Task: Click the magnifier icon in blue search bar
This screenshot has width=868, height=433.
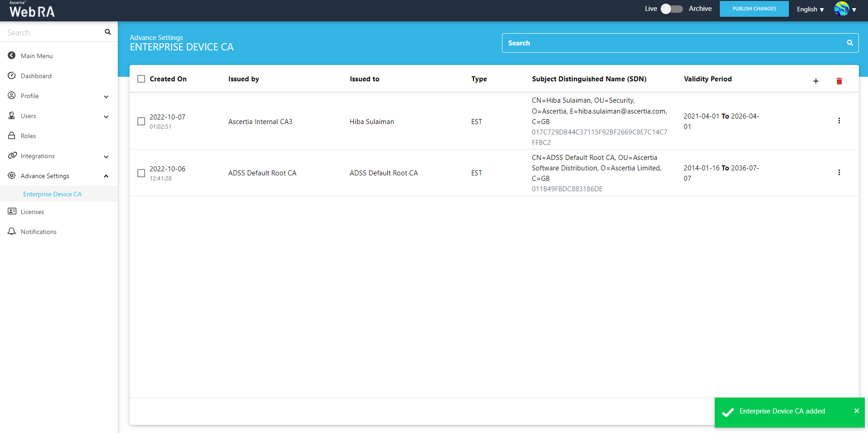Action: click(x=849, y=43)
